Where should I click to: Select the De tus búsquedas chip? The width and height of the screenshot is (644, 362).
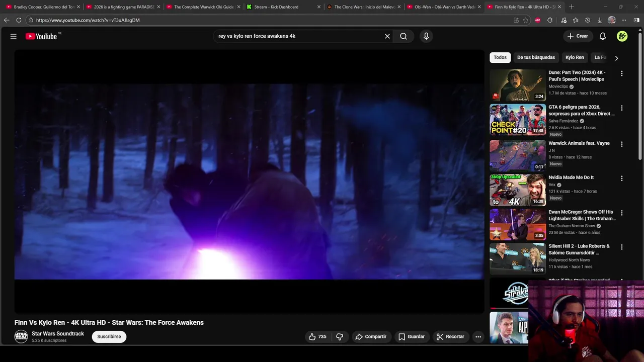536,57
